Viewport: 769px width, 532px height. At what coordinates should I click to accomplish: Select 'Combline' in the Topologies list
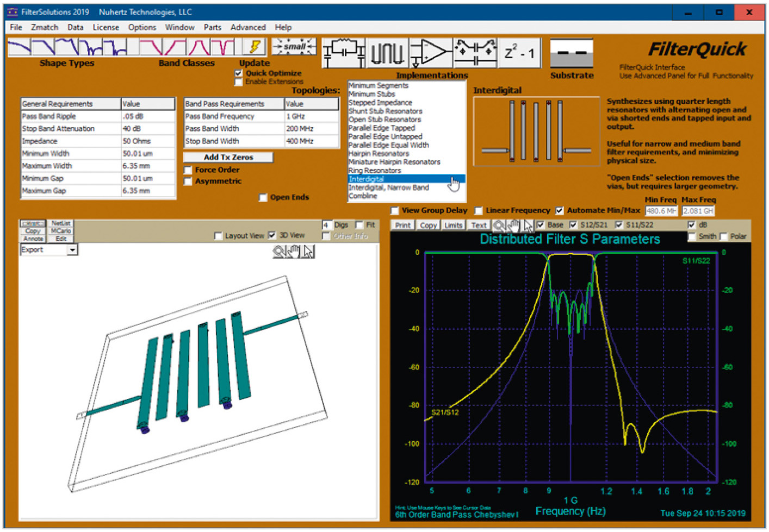click(363, 196)
